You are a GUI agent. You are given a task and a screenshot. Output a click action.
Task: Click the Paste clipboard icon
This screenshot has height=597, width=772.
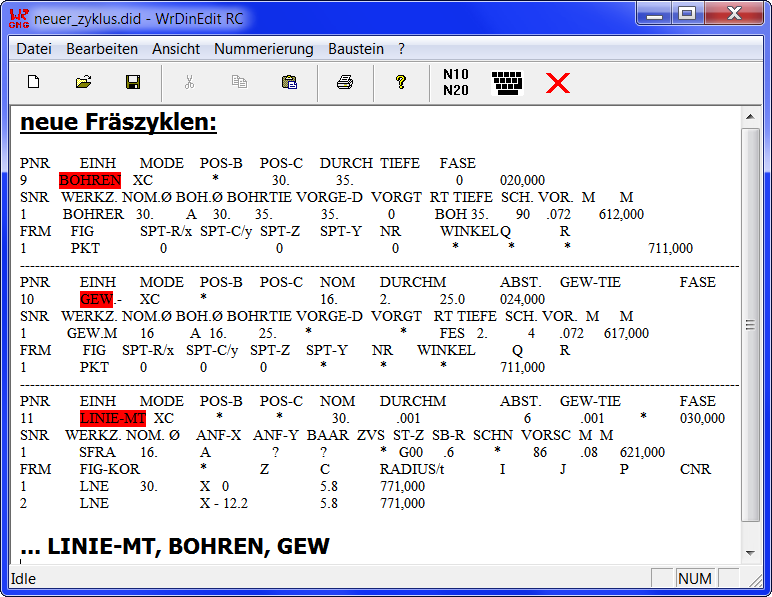(290, 82)
